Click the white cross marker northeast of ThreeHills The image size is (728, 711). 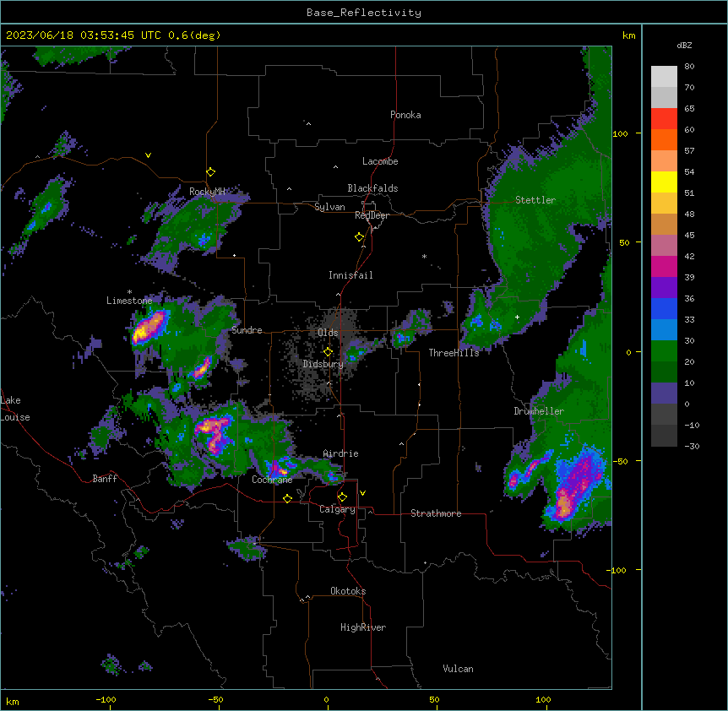click(517, 317)
